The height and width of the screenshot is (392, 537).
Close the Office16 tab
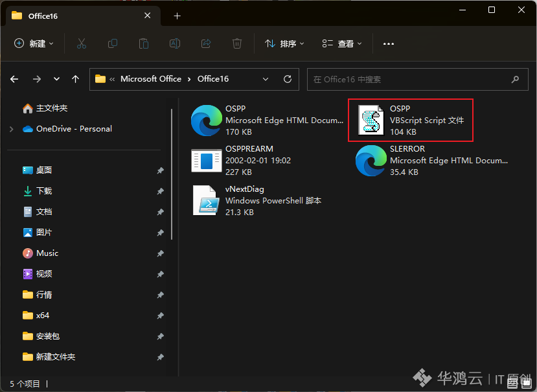(x=147, y=16)
